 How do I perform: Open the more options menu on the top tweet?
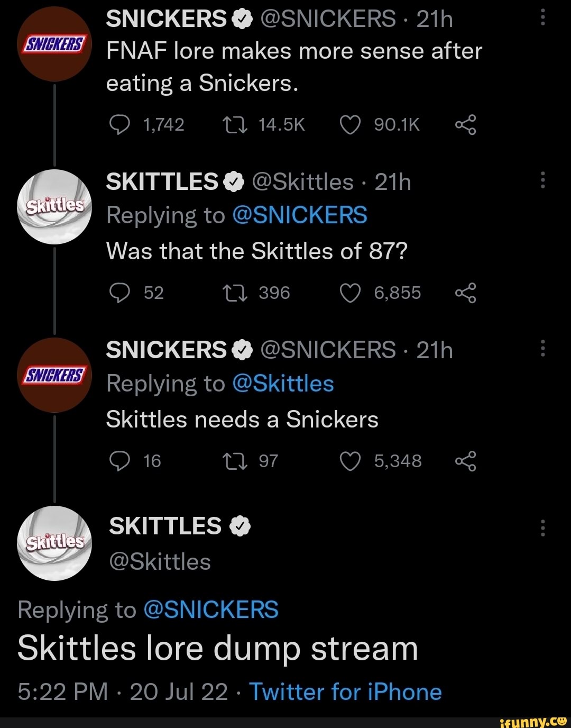[542, 16]
